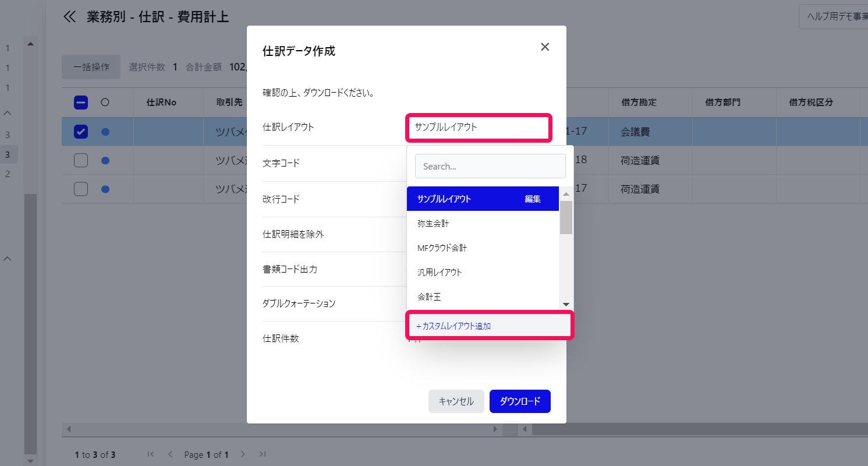Choose 会計王 layout option

pyautogui.click(x=483, y=296)
